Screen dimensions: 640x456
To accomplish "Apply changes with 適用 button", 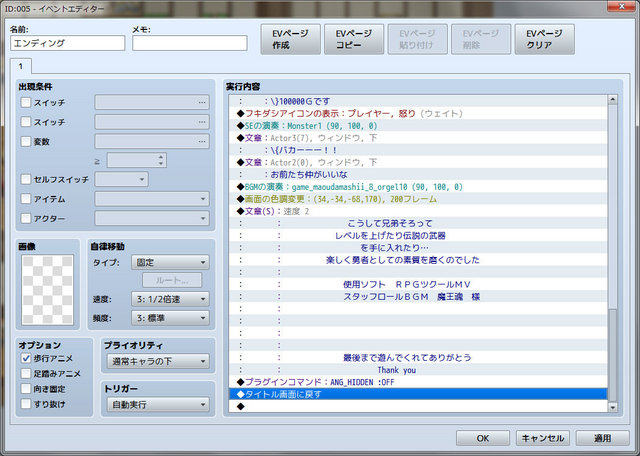I will click(602, 438).
